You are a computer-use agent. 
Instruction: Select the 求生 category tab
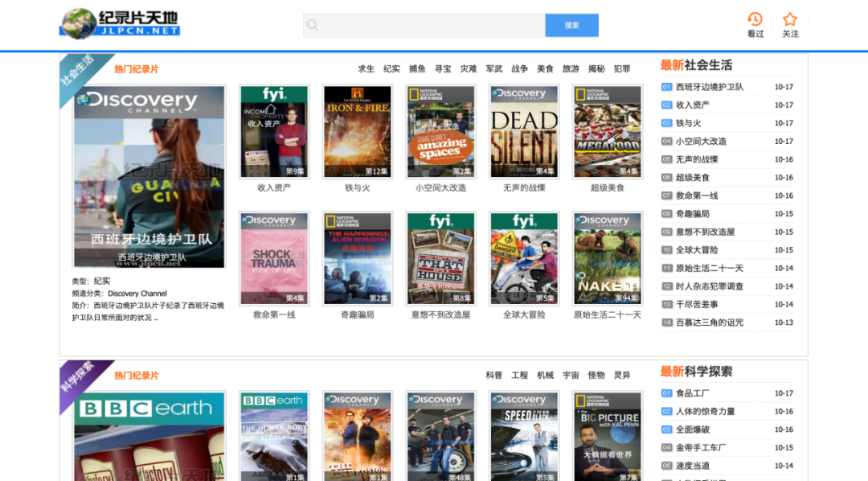(366, 69)
